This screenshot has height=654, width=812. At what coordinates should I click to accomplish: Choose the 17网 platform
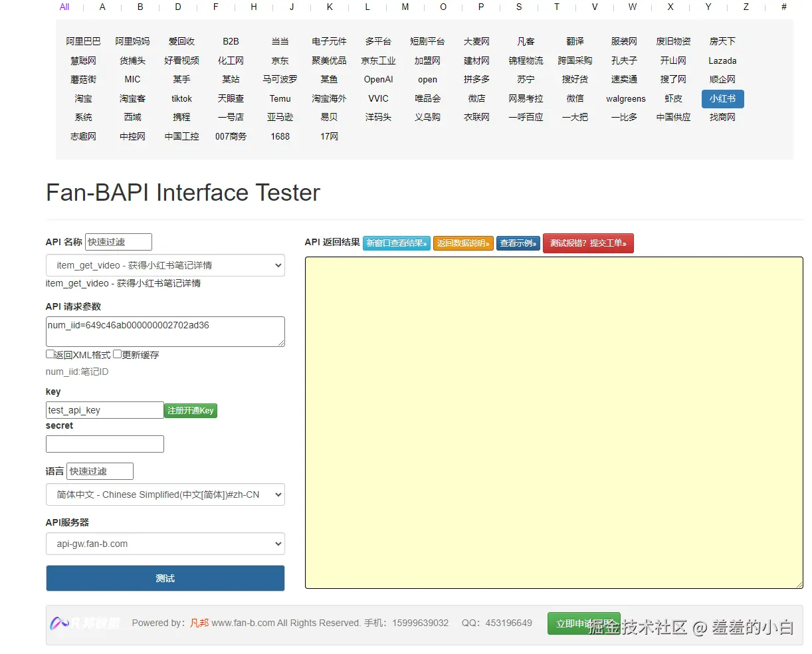[329, 136]
